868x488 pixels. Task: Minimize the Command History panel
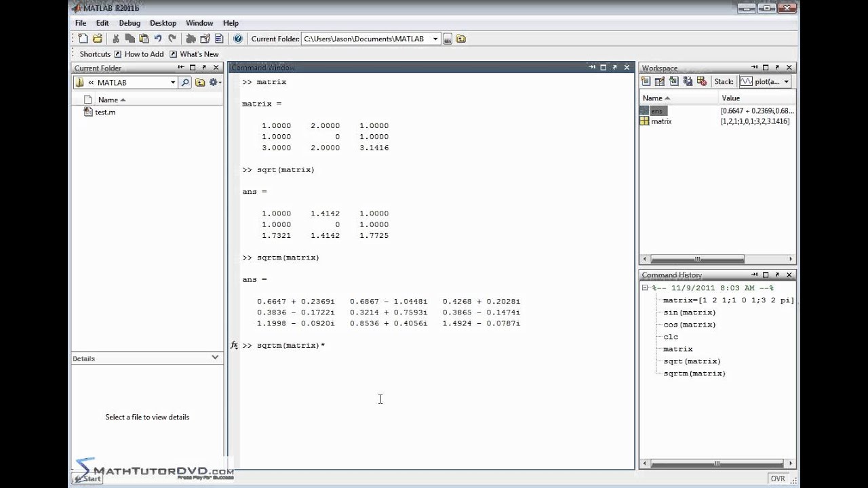click(754, 274)
